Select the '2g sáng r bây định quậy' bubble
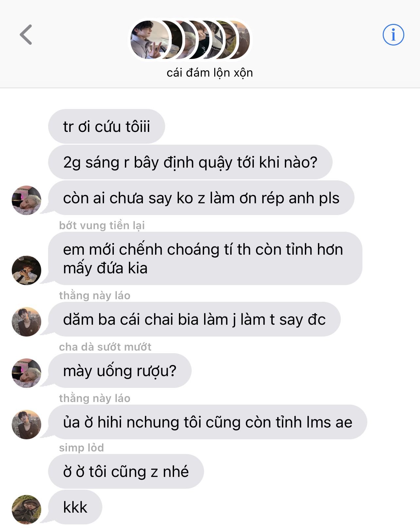Screen dimensions: 420x528 [x=190, y=162]
